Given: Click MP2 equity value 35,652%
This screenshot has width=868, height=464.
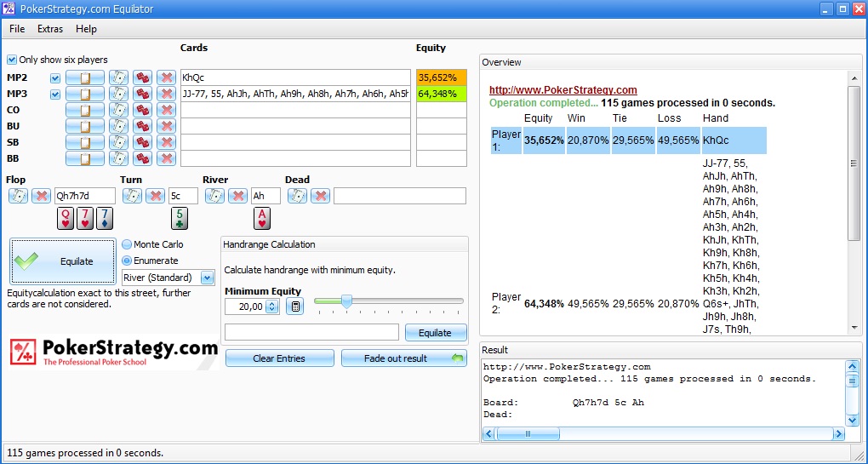Looking at the screenshot, I should click(442, 77).
